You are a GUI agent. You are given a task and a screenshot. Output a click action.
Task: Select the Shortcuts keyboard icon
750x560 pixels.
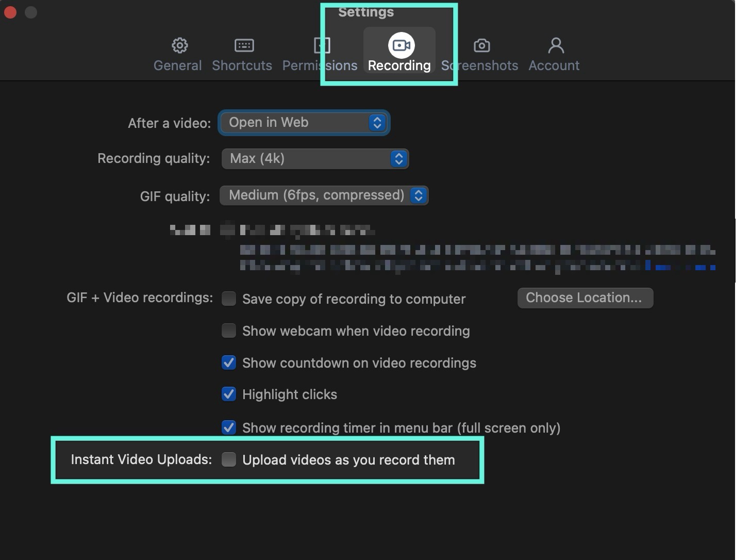click(x=244, y=45)
